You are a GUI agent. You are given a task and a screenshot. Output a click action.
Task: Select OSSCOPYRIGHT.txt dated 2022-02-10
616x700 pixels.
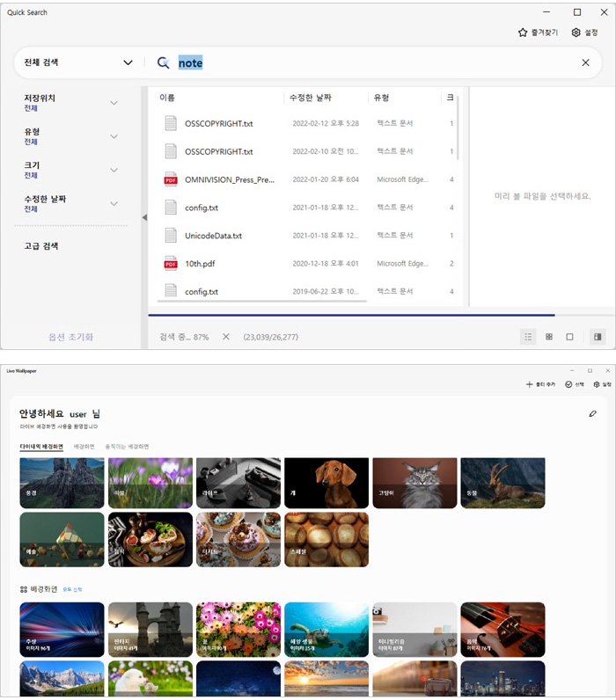308,151
